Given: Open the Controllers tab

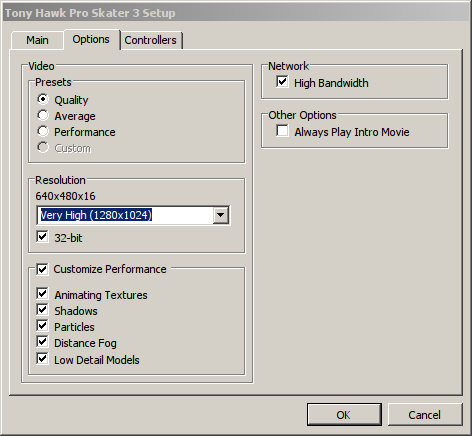Looking at the screenshot, I should [x=151, y=40].
